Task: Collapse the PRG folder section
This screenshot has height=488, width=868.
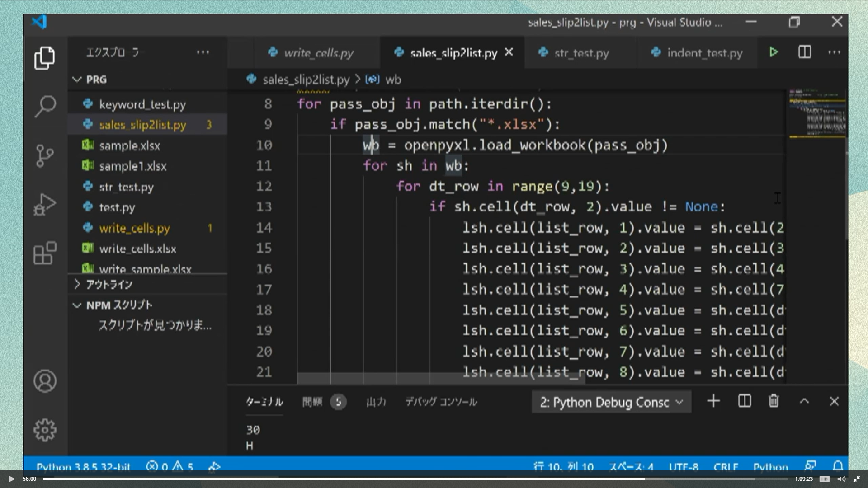Action: point(147,80)
